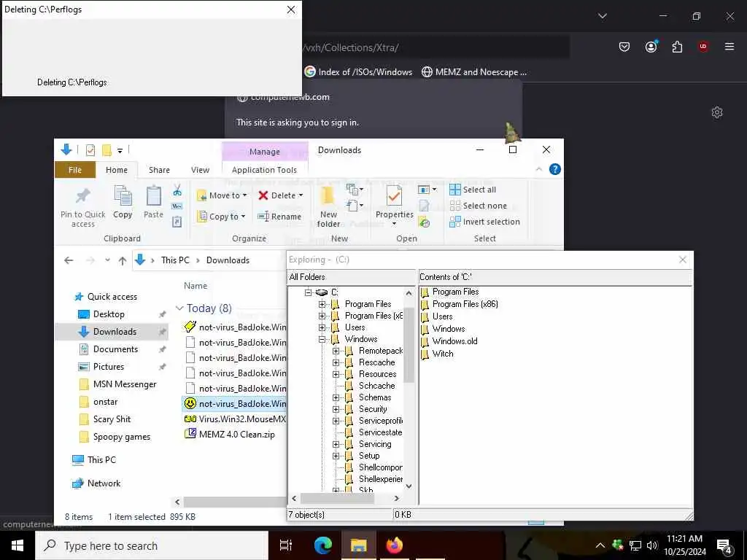747x560 pixels.
Task: Go back with the Explorer back arrow
Action: (x=69, y=260)
